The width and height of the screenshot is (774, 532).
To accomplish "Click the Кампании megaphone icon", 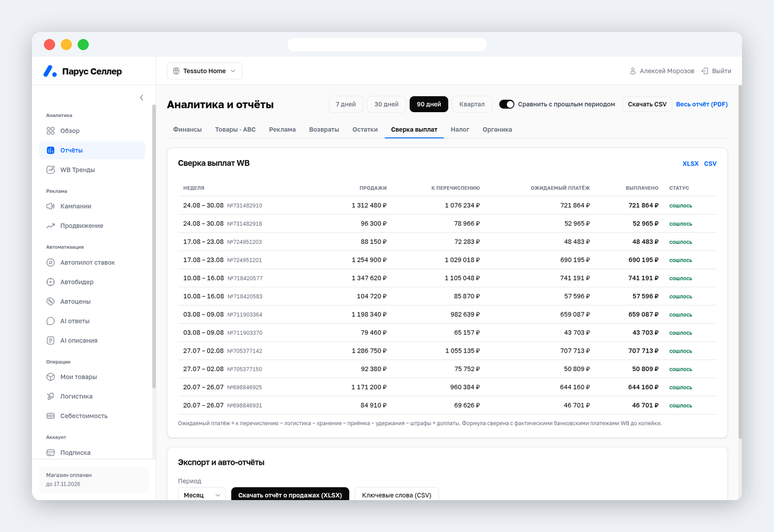I will tap(50, 207).
